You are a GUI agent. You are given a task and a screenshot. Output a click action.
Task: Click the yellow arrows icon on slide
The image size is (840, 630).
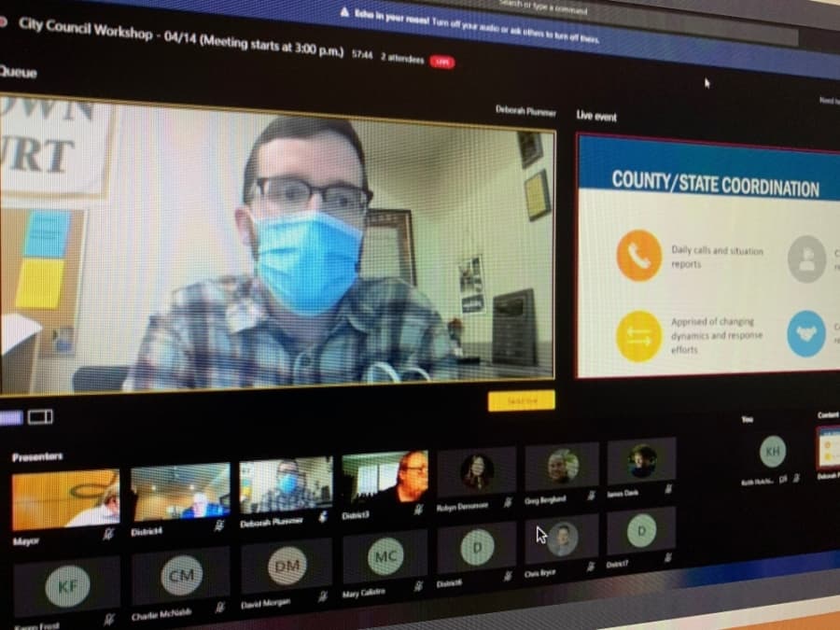coord(639,336)
